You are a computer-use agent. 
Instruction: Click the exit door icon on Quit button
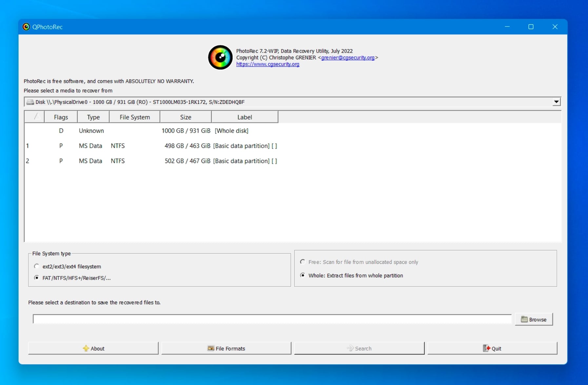point(486,348)
